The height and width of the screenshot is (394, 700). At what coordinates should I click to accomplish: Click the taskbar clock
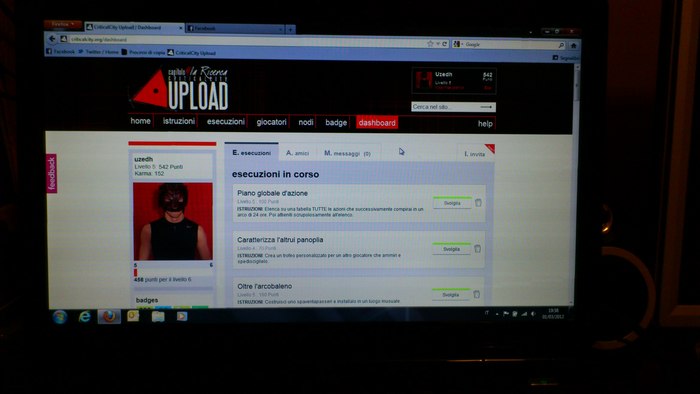(553, 314)
